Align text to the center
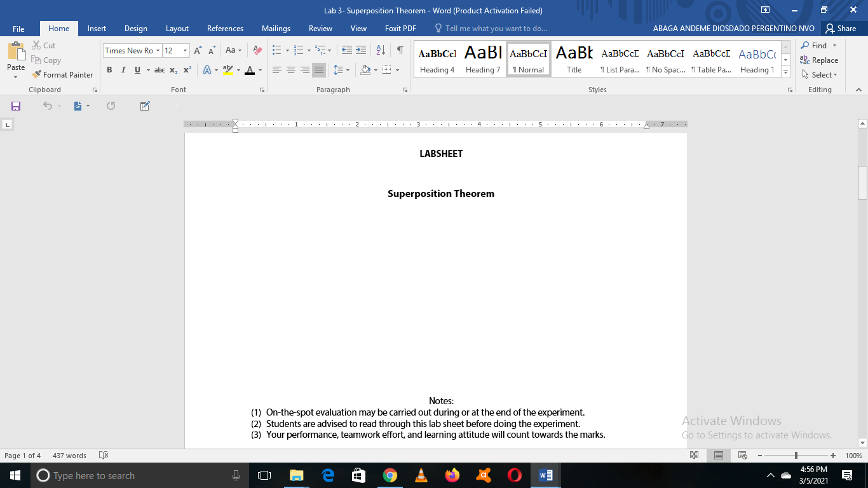This screenshot has height=488, width=868. tap(290, 70)
